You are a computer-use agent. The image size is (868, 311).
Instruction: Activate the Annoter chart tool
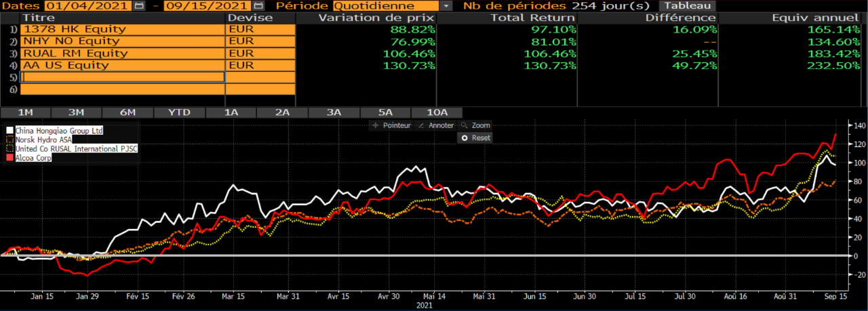(436, 125)
